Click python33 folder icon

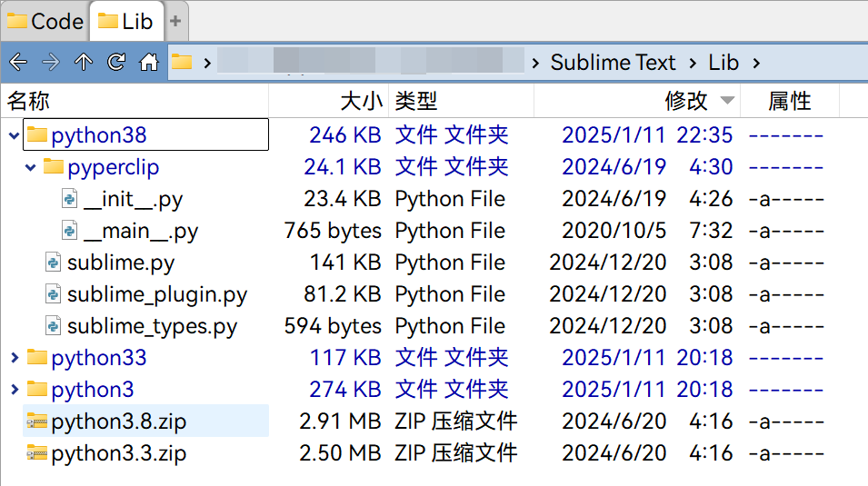pos(37,357)
